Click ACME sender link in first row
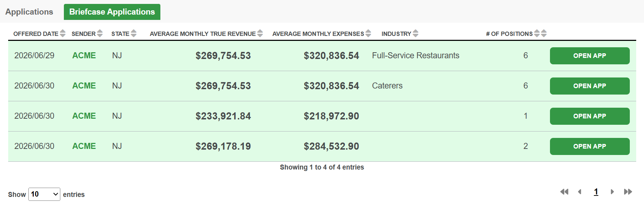The height and width of the screenshot is (209, 644). coord(84,55)
